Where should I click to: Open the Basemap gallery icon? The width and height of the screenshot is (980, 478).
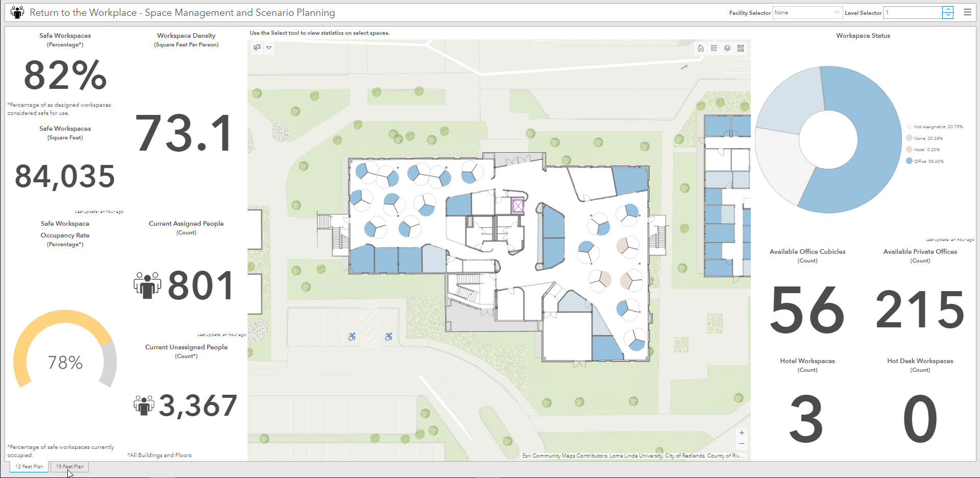coord(740,48)
